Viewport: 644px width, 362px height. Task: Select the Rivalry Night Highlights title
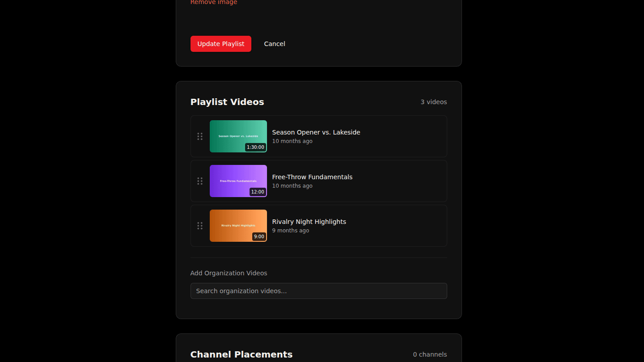coord(309,222)
